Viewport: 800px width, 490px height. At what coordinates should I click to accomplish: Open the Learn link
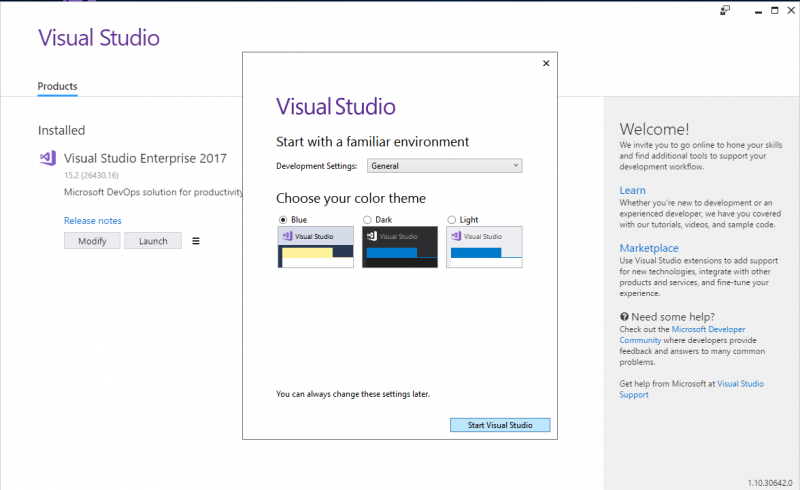(x=632, y=190)
